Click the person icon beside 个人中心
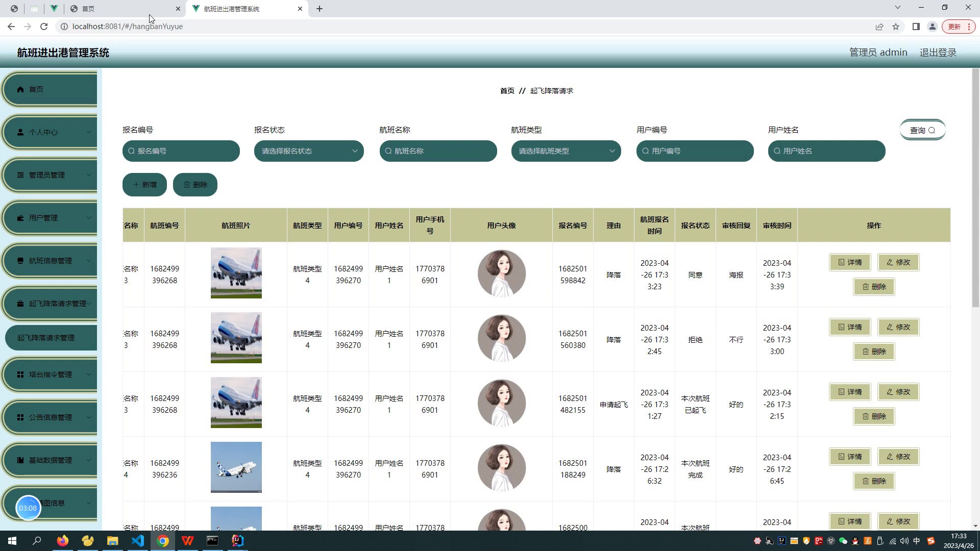The width and height of the screenshot is (980, 551). (20, 132)
